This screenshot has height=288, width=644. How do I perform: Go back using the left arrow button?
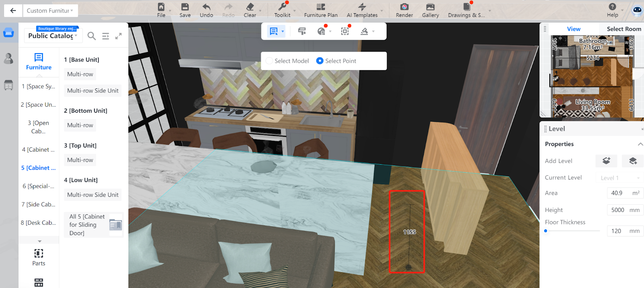click(x=13, y=10)
